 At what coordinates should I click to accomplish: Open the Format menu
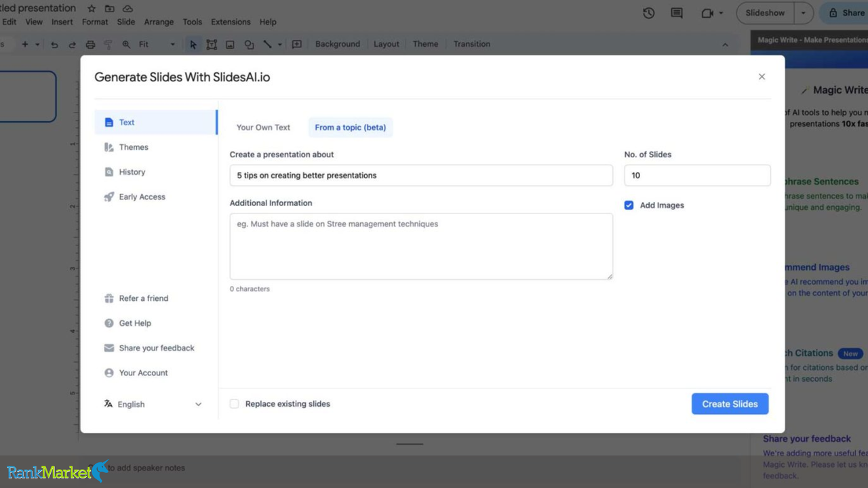95,22
